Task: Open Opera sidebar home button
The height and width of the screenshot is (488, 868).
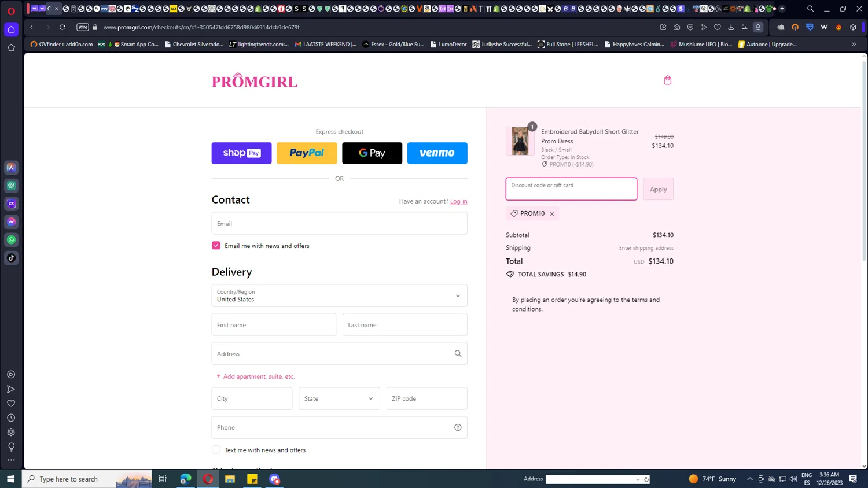Action: click(x=11, y=29)
